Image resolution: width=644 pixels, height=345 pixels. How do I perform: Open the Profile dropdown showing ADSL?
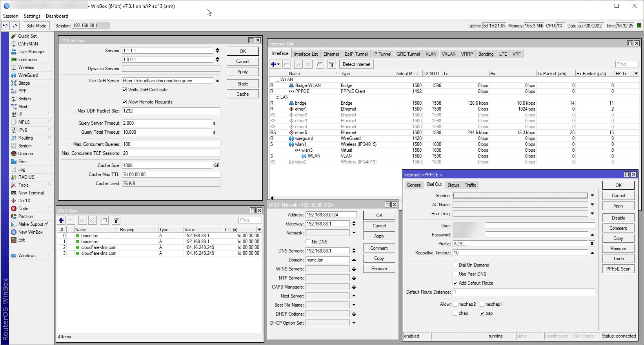[x=592, y=244]
